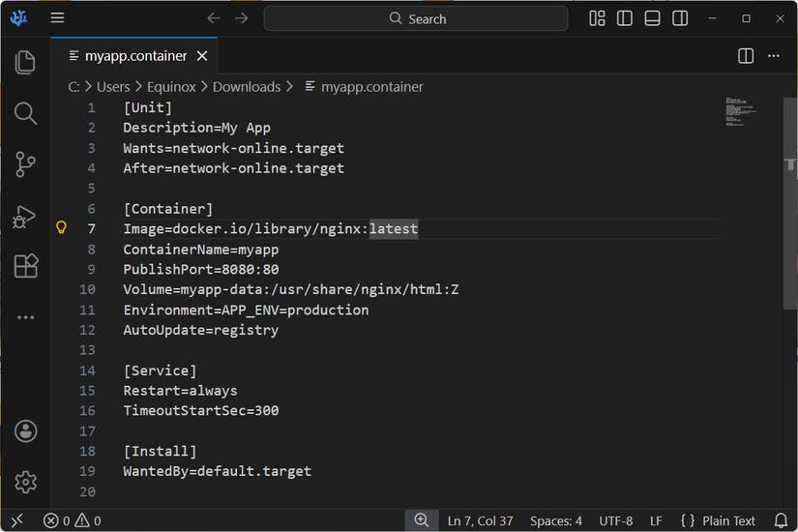The image size is (798, 532).
Task: Click the ContainerName=myapp line
Action: point(200,250)
